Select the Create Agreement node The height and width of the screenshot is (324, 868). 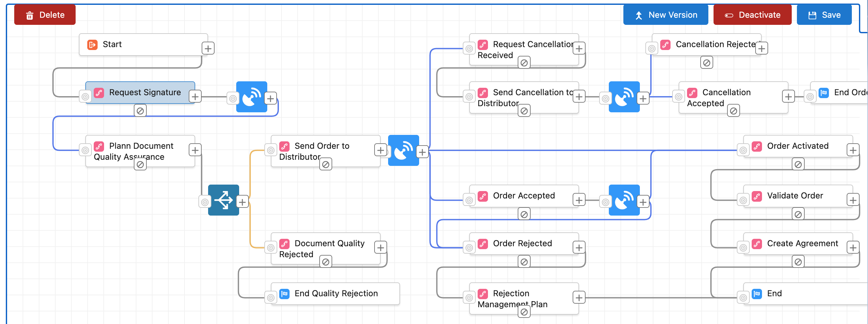pos(798,244)
